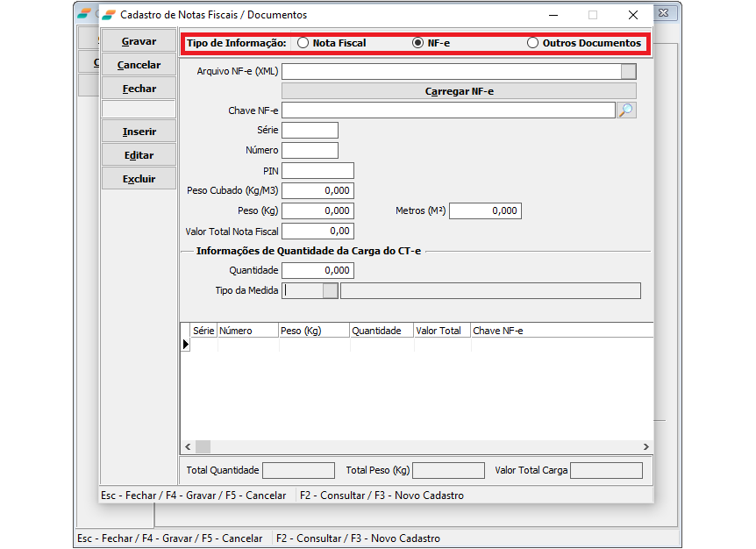Click the browse button for Arquivo NF-e (XML)
The width and height of the screenshot is (756, 549).
click(628, 72)
